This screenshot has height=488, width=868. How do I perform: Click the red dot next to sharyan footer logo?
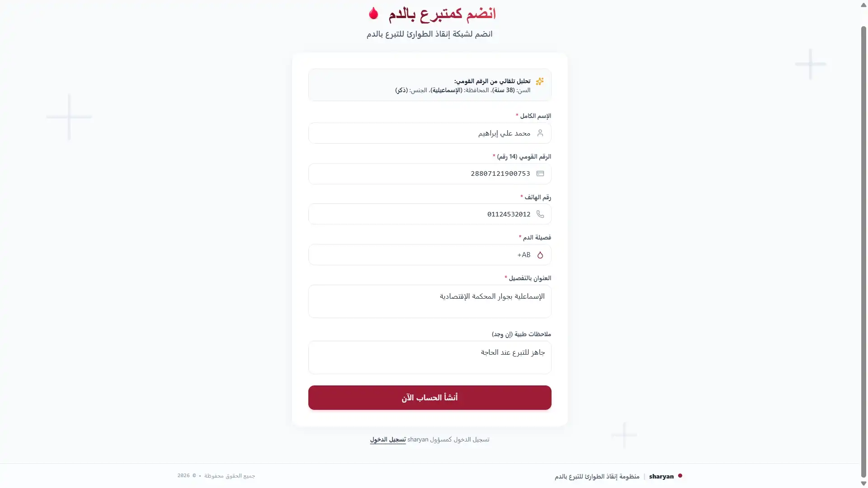680,476
